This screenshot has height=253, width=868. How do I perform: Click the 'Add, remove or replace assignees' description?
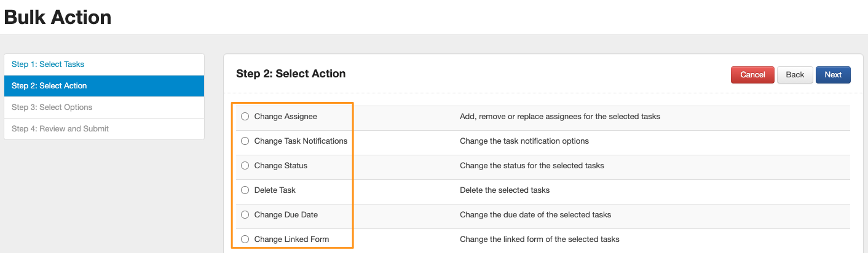[x=559, y=117]
